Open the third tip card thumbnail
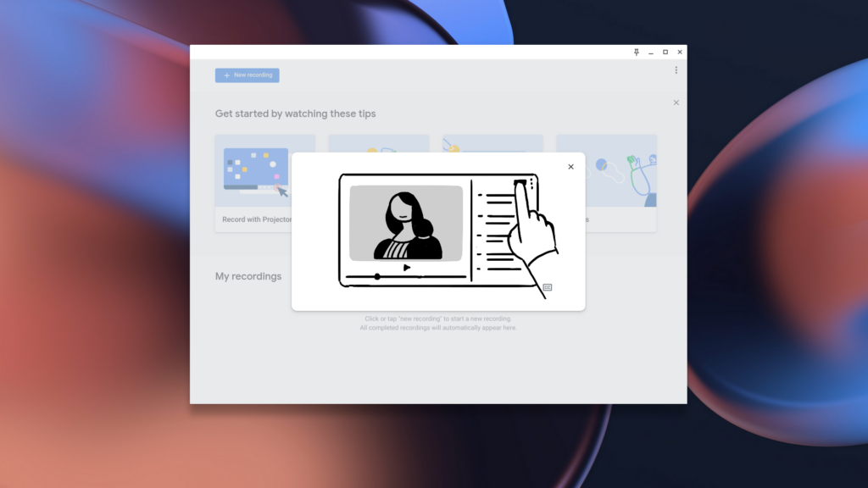The height and width of the screenshot is (488, 868). [x=492, y=144]
